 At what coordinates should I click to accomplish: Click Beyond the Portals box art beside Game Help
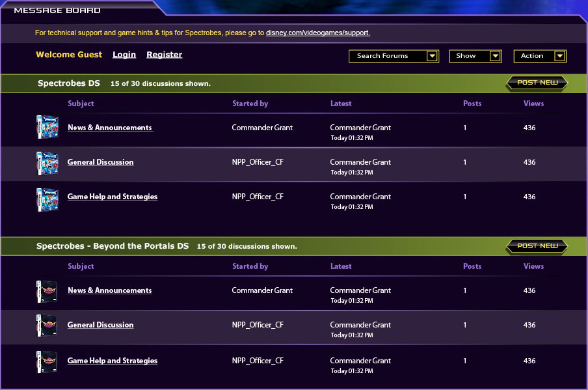coord(47,362)
